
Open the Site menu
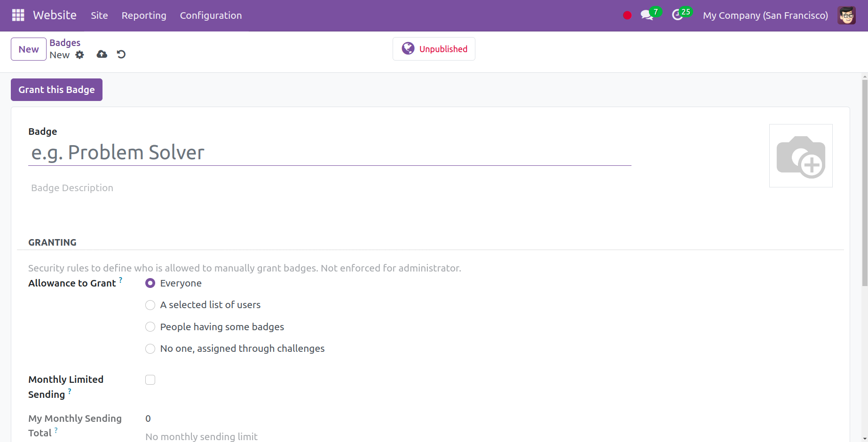(99, 16)
